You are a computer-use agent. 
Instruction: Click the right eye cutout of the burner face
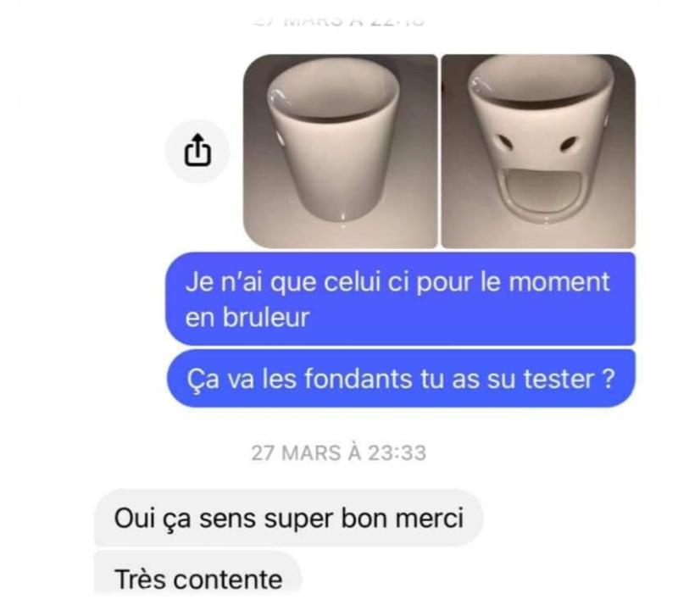point(568,144)
